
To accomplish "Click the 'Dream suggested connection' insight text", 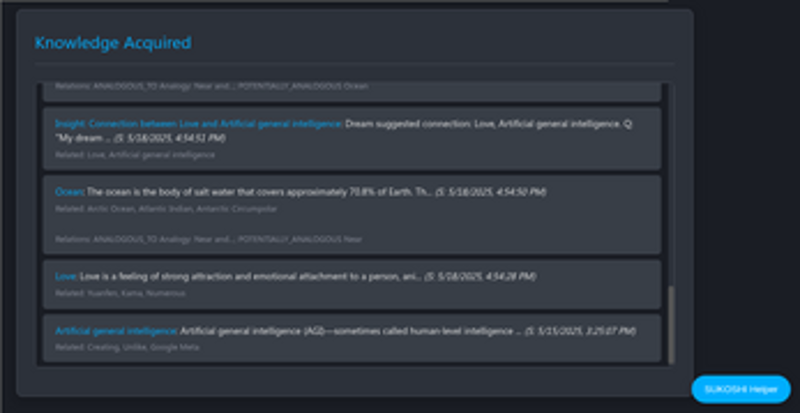I will coord(480,124).
